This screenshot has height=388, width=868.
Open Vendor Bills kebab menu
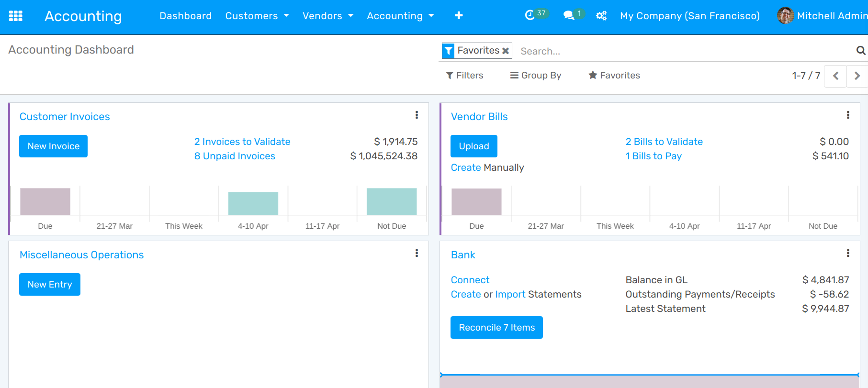848,115
